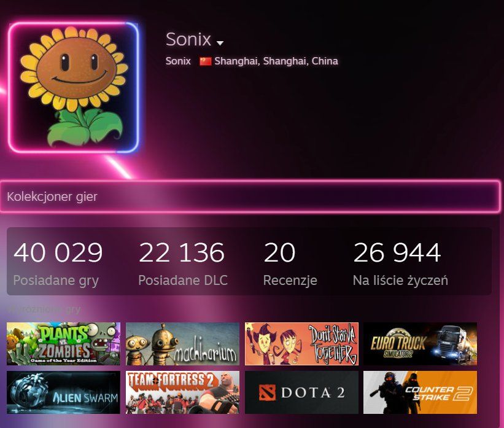Open the Alien Swarm game banner
504x428 pixels.
[63, 392]
